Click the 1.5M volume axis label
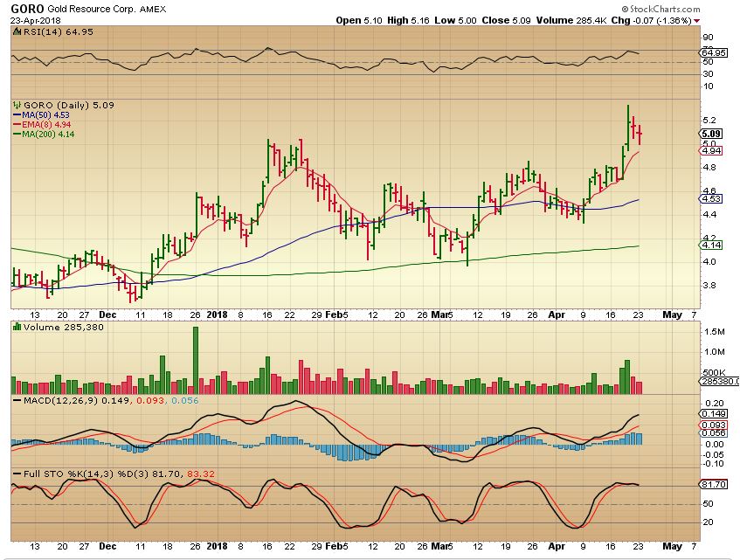This screenshot has width=740, height=560. 715,332
